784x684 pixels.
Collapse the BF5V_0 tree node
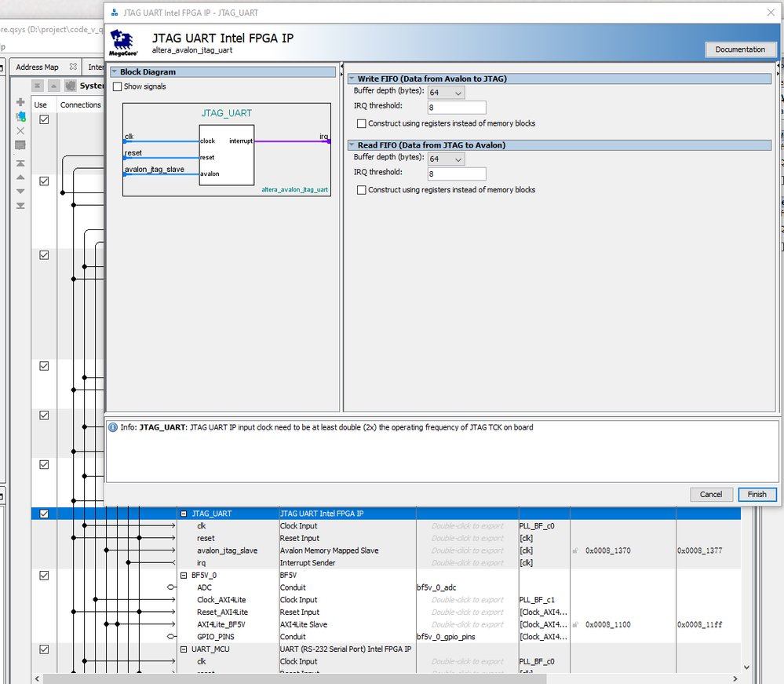pos(184,576)
